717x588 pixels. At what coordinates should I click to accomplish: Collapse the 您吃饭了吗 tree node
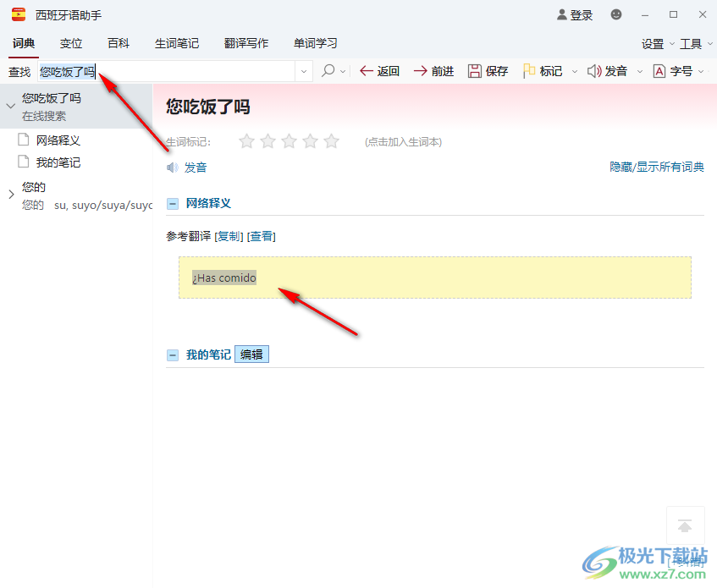[11, 106]
